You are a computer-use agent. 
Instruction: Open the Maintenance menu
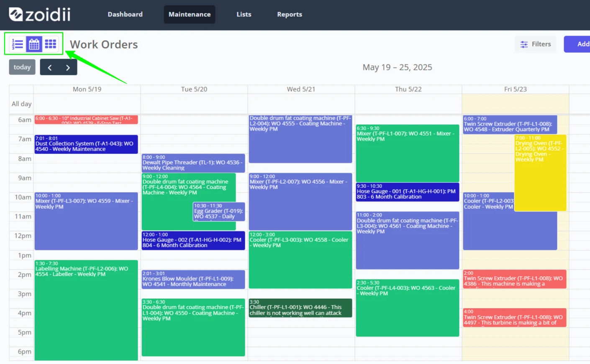[x=190, y=14]
